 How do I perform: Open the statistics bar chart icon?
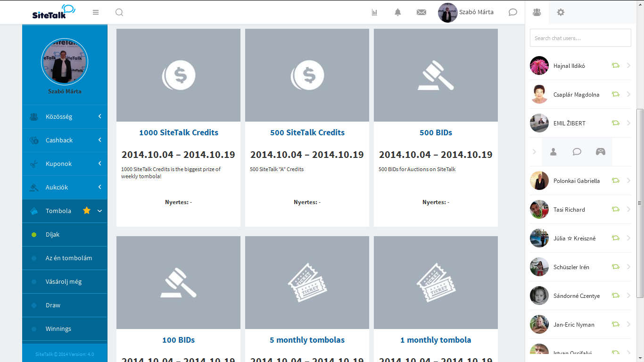coord(374,12)
